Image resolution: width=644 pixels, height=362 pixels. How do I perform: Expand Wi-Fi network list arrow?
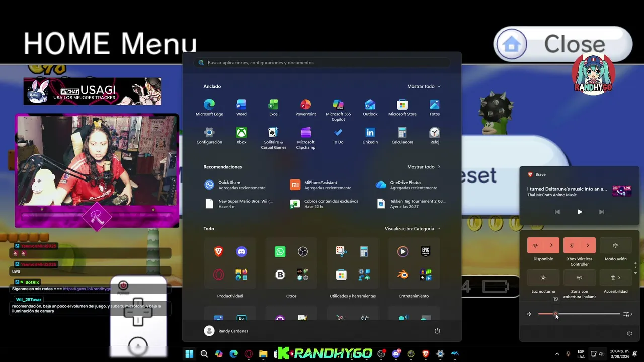[551, 245]
